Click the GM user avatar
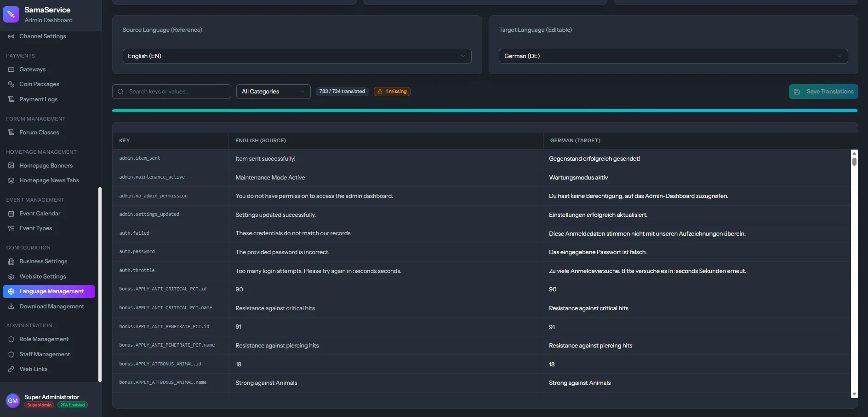The width and height of the screenshot is (868, 417). 13,401
